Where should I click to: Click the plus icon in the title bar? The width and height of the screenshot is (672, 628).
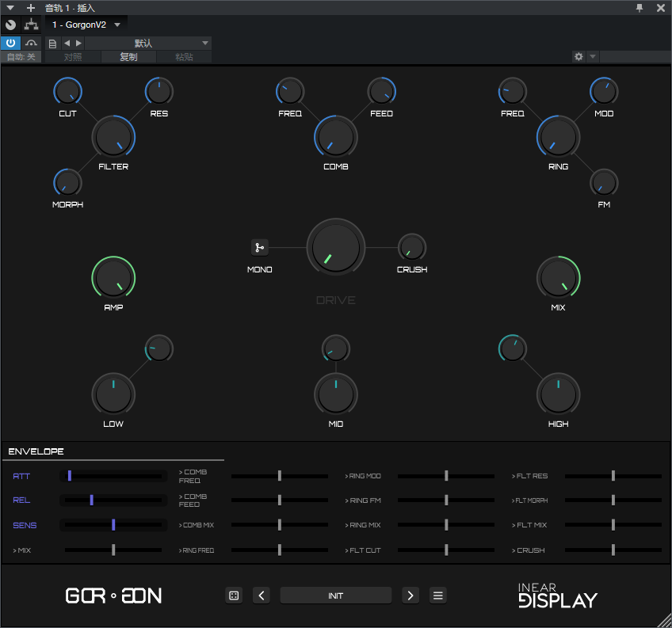tap(31, 8)
